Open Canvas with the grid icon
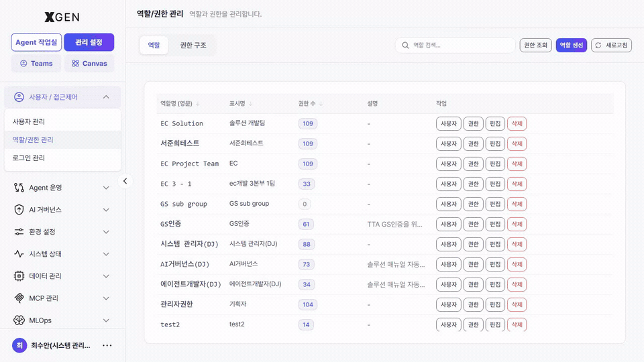Viewport: 644px width, 362px height. [x=89, y=64]
